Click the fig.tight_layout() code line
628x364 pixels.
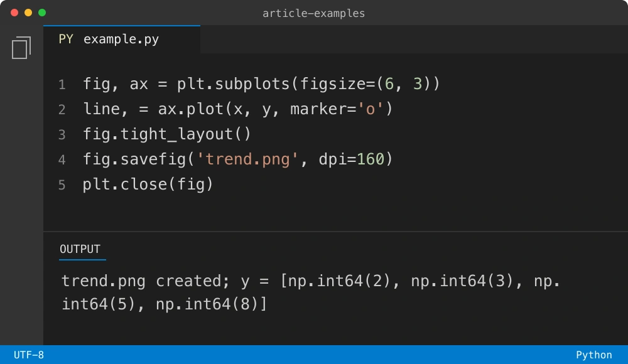pyautogui.click(x=166, y=134)
